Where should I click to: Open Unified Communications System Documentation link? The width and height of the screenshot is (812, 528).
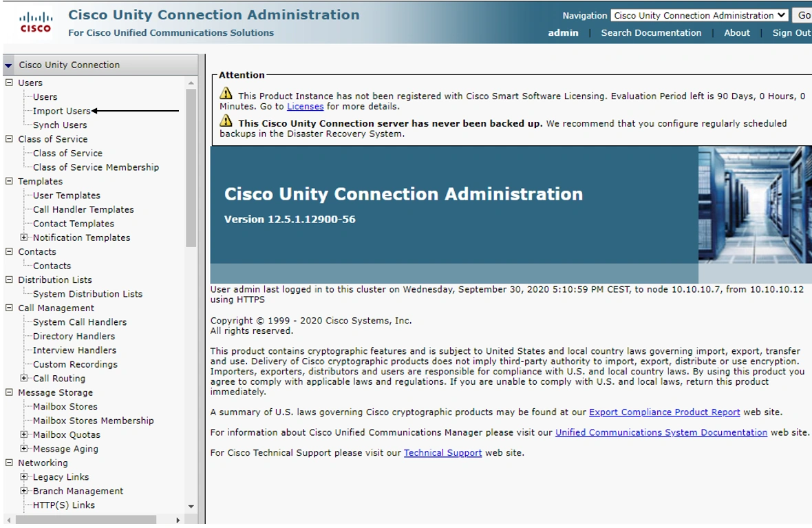661,432
